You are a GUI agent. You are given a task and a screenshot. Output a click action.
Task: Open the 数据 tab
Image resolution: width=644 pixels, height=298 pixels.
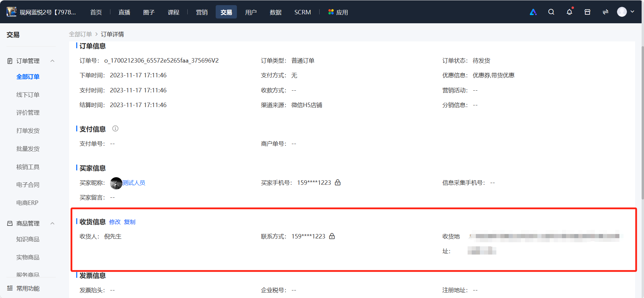pyautogui.click(x=276, y=12)
